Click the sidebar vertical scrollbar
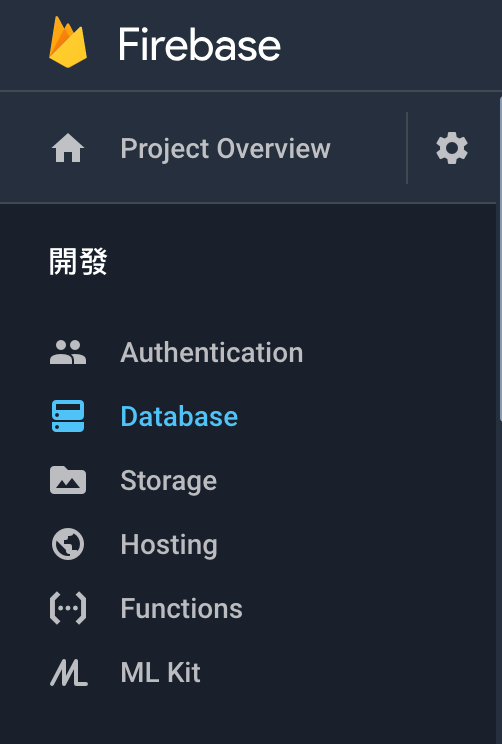Screen dimensions: 502x744 [500, 259]
